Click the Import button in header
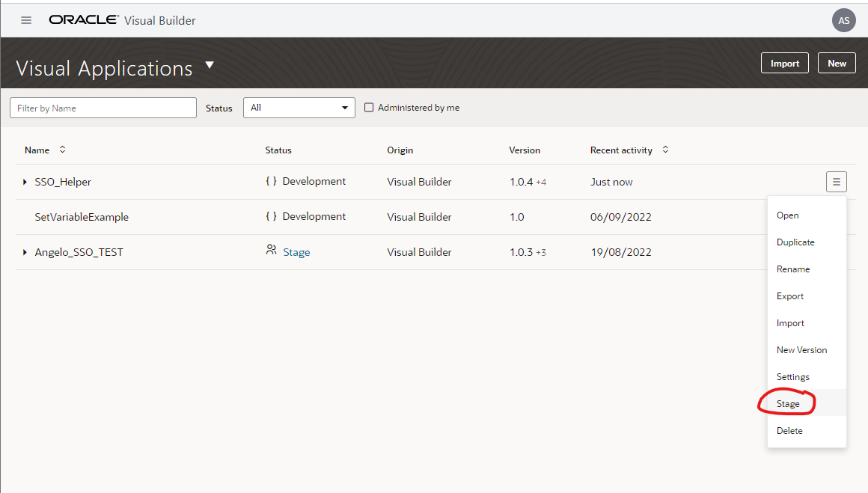 [785, 64]
